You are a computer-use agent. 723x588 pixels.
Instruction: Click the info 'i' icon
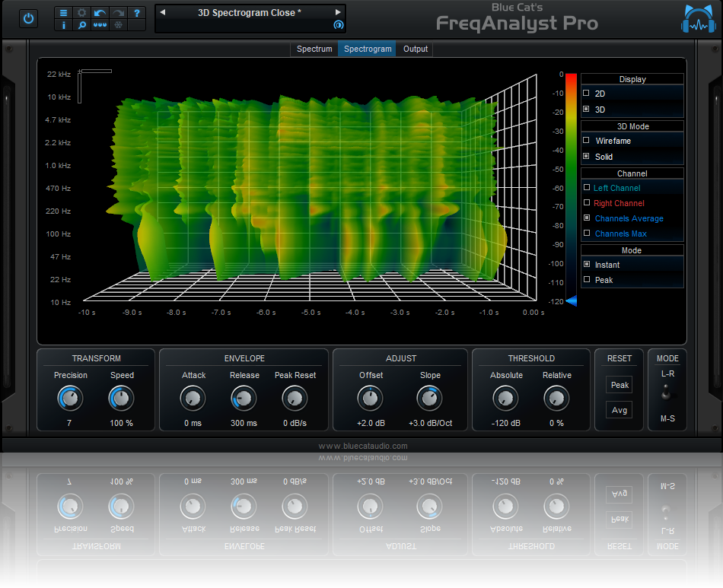[63, 25]
